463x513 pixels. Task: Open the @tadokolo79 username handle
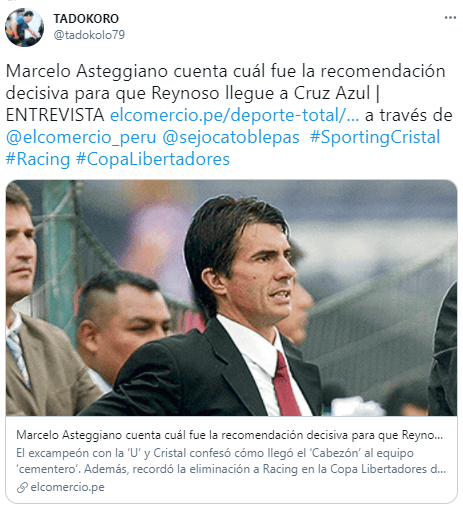pos(89,35)
